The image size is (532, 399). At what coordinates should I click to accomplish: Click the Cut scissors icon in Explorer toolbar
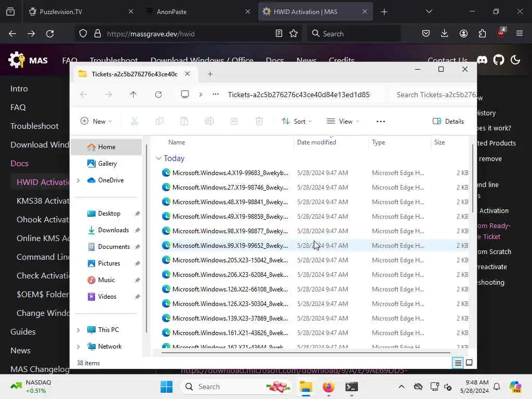[135, 121]
